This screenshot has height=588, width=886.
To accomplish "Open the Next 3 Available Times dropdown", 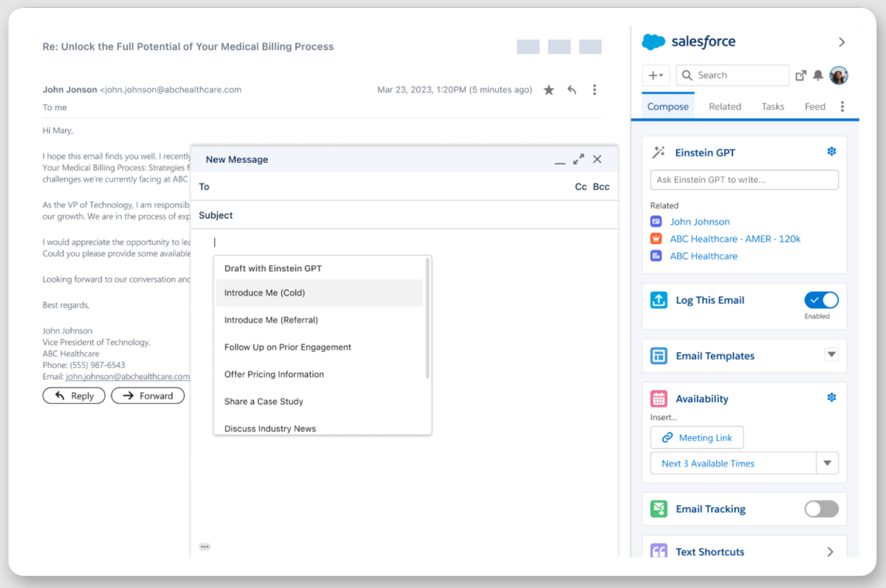I will point(827,463).
